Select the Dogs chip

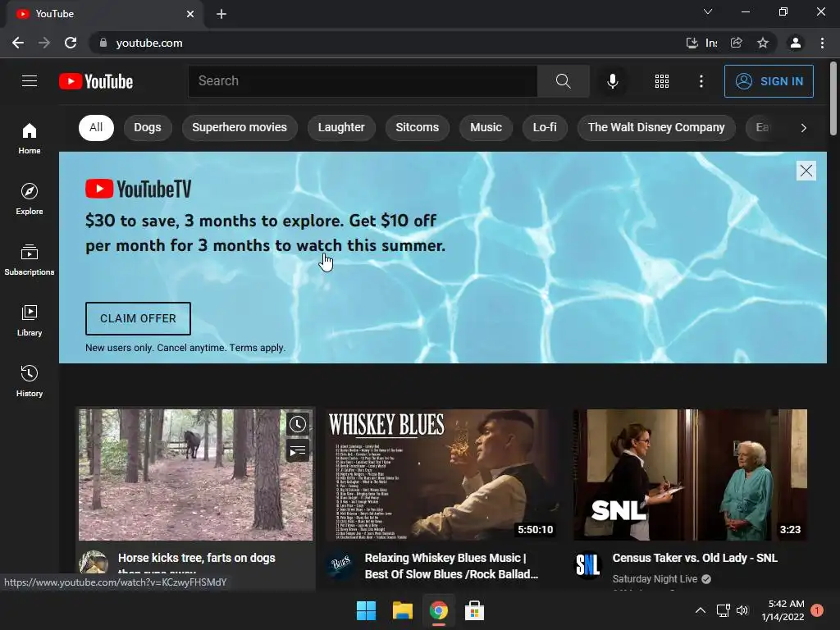click(148, 127)
